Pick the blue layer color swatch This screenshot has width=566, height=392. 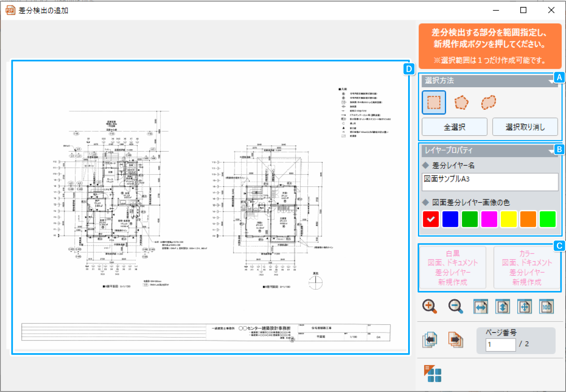click(450, 219)
